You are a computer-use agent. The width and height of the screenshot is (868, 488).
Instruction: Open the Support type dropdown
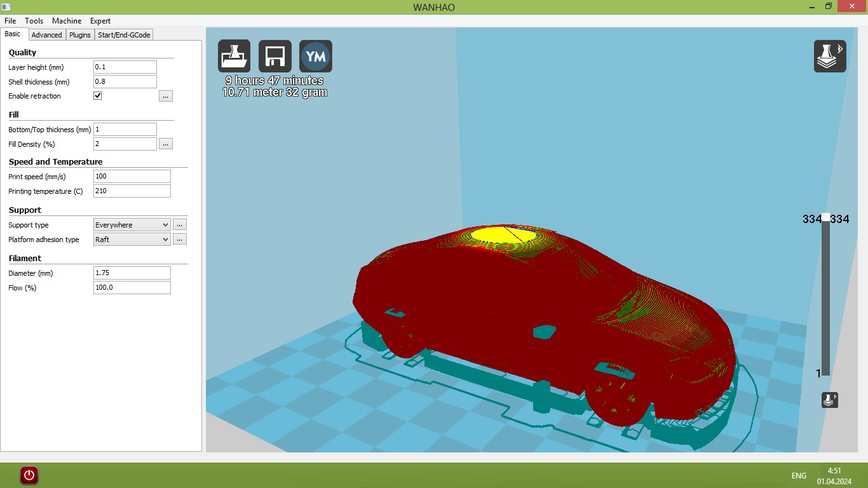(x=132, y=225)
